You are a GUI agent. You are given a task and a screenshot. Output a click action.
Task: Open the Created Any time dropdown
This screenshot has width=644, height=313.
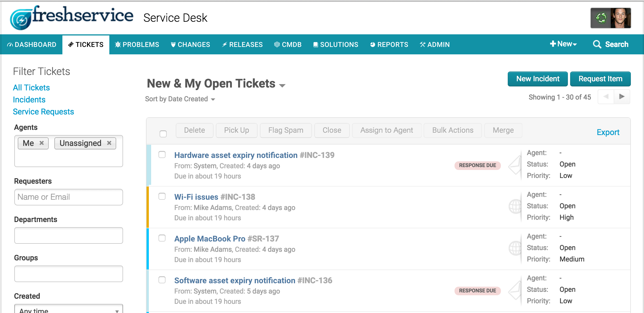pos(69,309)
